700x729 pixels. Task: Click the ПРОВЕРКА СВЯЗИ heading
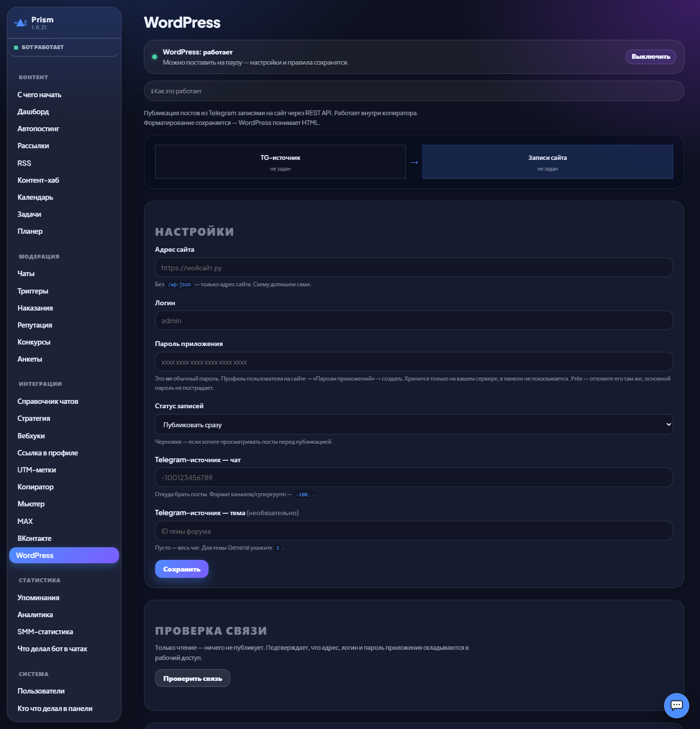click(x=211, y=631)
